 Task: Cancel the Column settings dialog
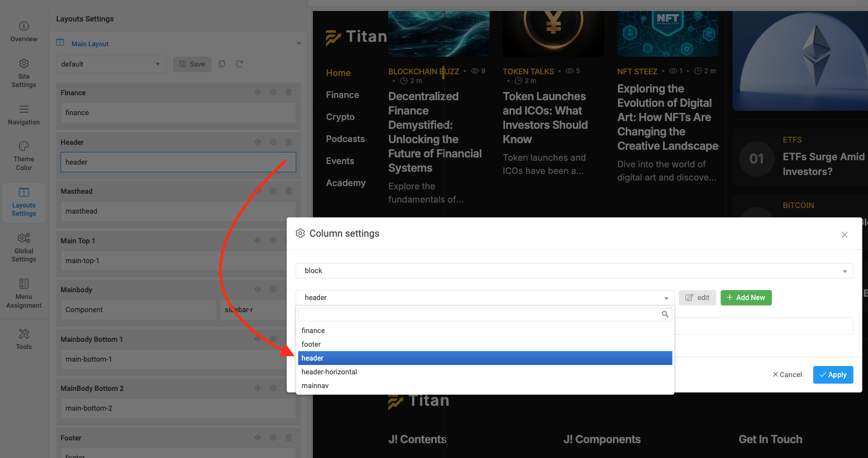[788, 375]
